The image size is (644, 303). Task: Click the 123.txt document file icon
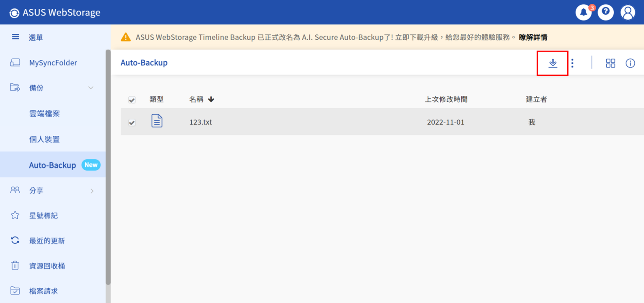point(157,121)
